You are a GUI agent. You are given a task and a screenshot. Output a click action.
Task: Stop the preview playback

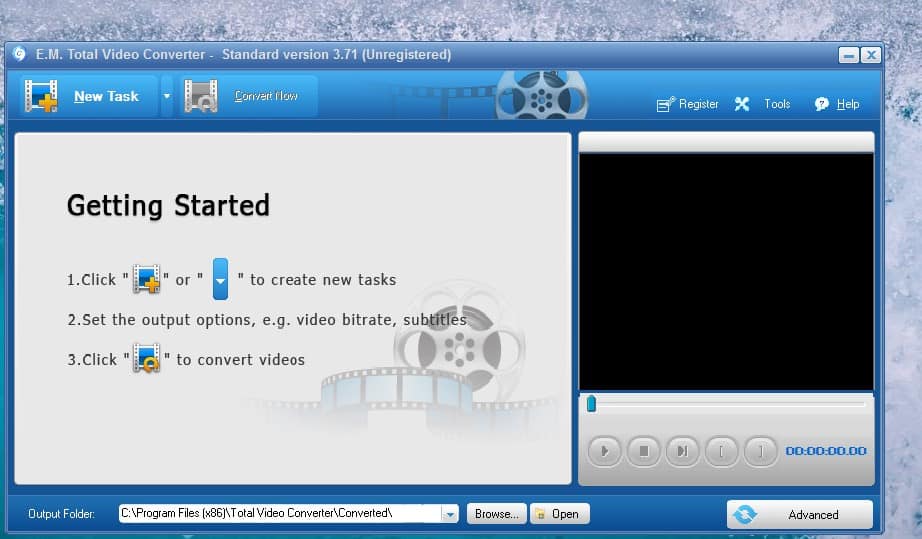pos(643,451)
